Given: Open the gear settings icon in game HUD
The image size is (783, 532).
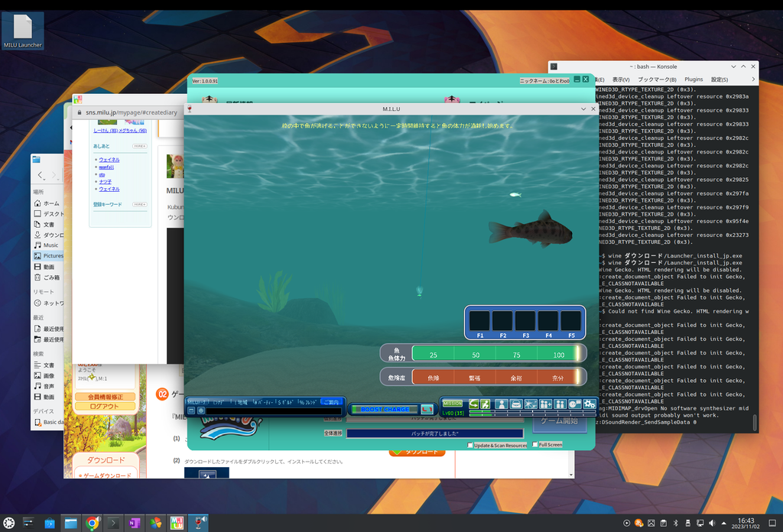Looking at the screenshot, I should 590,404.
